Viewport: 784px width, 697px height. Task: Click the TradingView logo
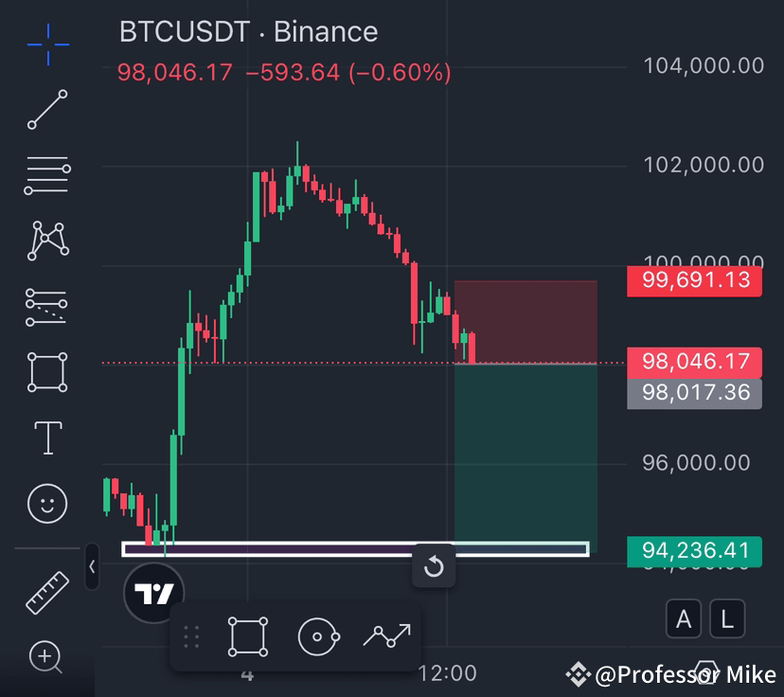click(x=154, y=594)
